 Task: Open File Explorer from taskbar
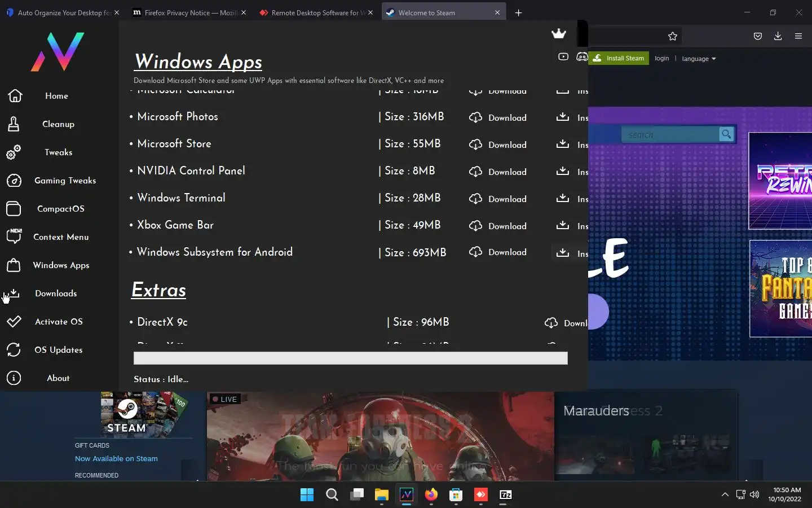382,495
